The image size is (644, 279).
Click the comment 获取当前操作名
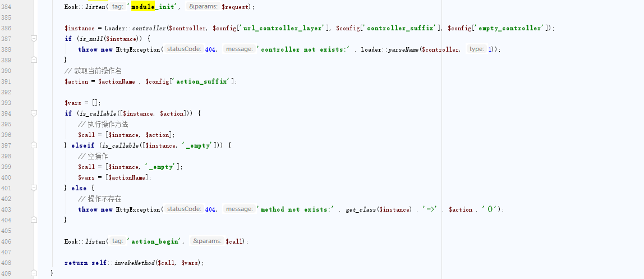point(98,71)
